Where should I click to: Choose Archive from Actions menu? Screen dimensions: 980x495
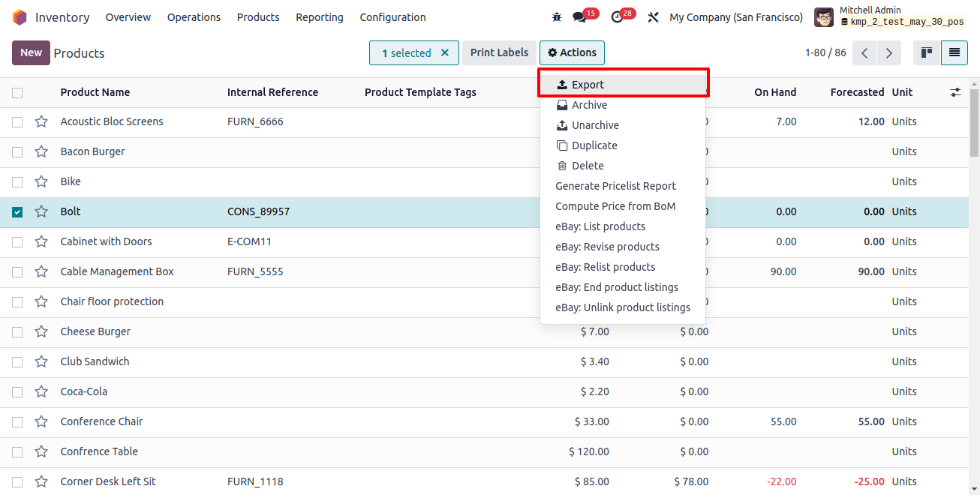(623, 105)
